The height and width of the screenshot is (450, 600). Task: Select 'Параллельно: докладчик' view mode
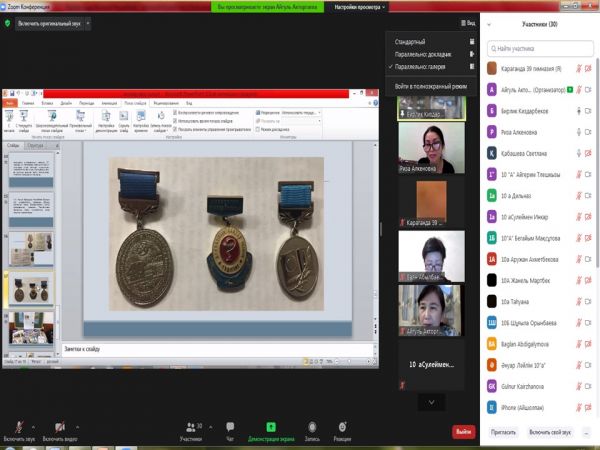coord(422,54)
